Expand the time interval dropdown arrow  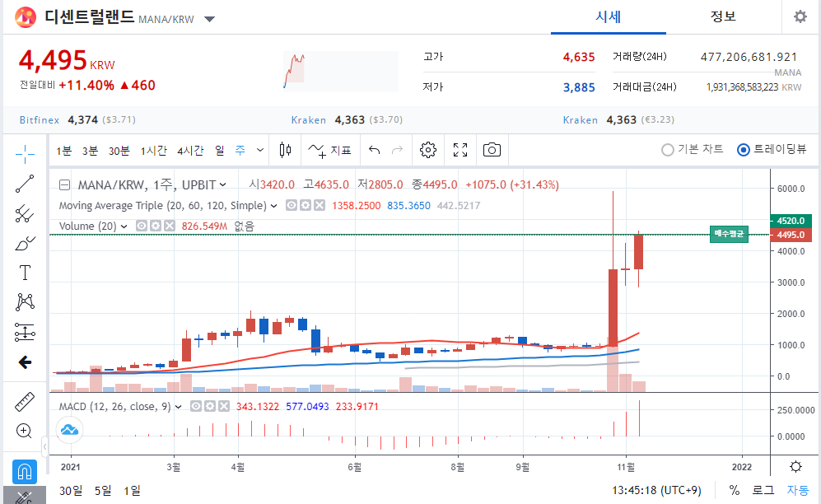[x=259, y=150]
